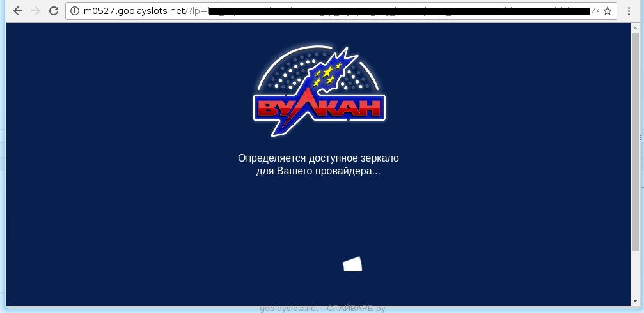Image resolution: width=644 pixels, height=313 pixels.
Task: Reload the current page
Action: pos(54,11)
